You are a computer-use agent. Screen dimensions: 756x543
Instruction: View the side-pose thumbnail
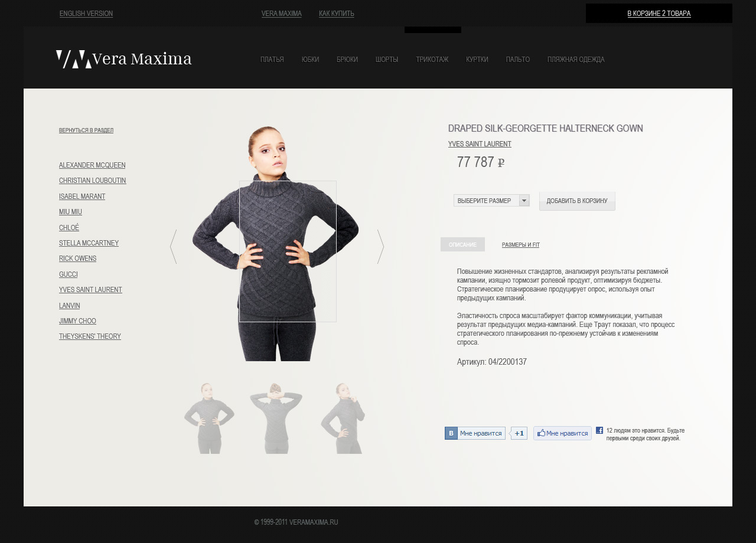coord(343,418)
